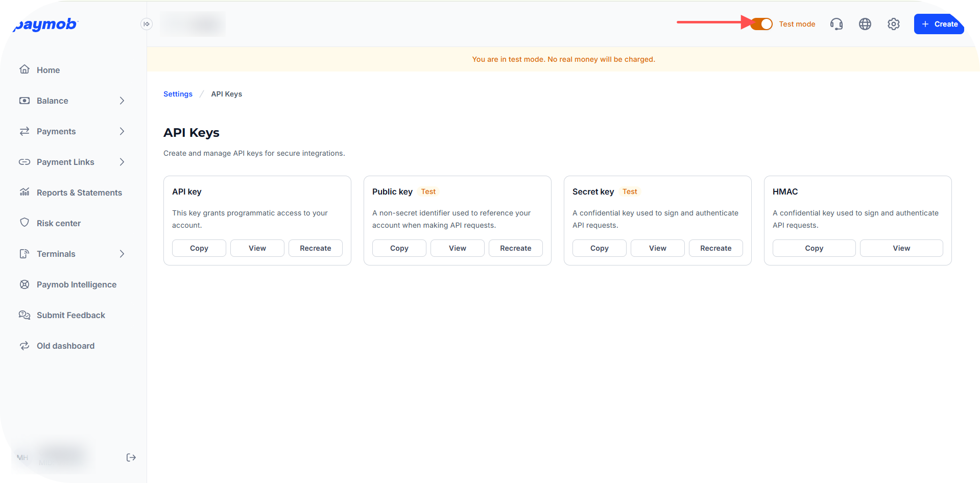Open language selector globe icon
The height and width of the screenshot is (483, 980).
click(865, 24)
